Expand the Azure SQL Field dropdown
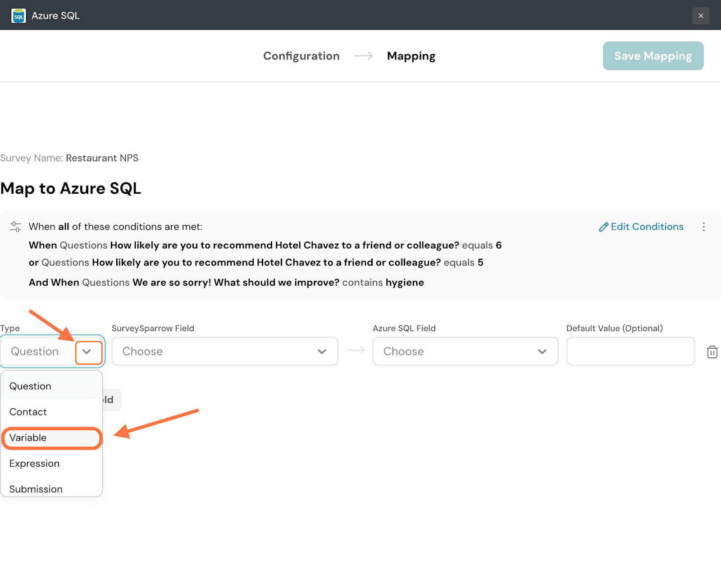 pos(465,351)
